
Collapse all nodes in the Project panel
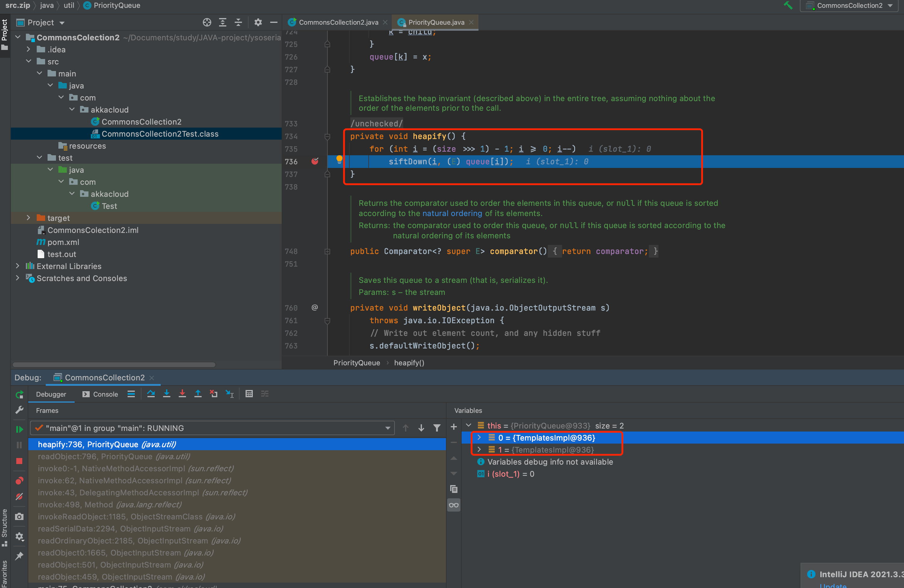click(238, 22)
